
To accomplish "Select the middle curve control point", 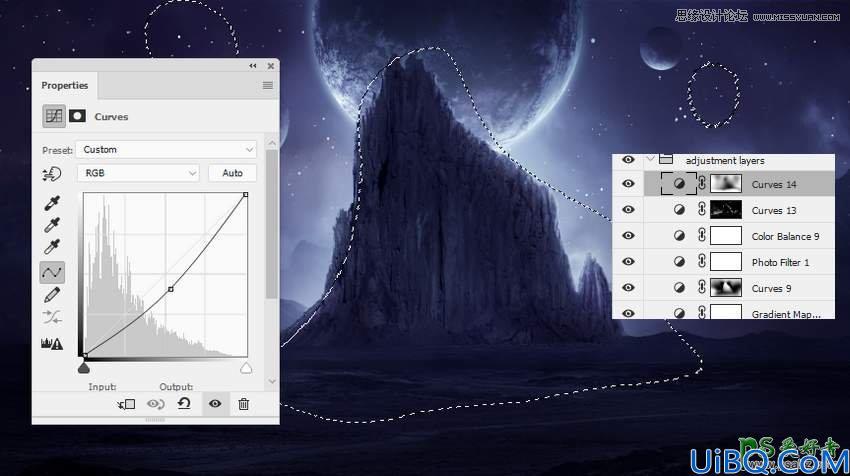I will (171, 290).
